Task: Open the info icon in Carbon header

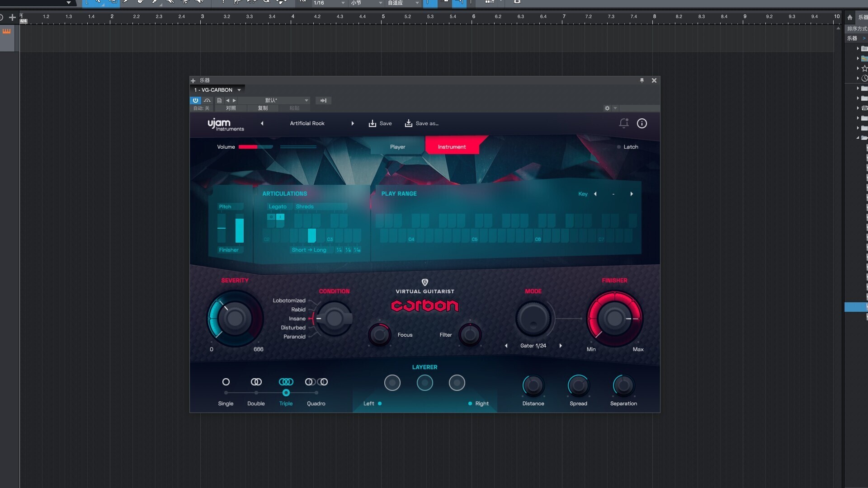Action: point(642,123)
